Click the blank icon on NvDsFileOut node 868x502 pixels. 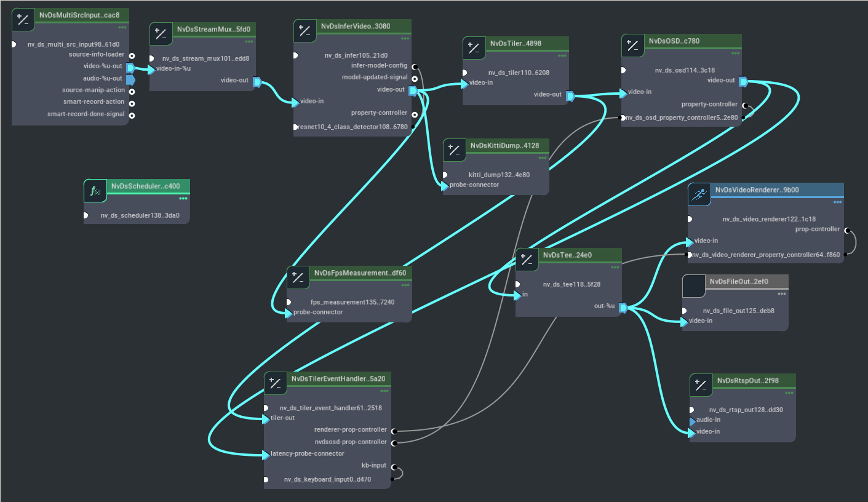(x=693, y=285)
